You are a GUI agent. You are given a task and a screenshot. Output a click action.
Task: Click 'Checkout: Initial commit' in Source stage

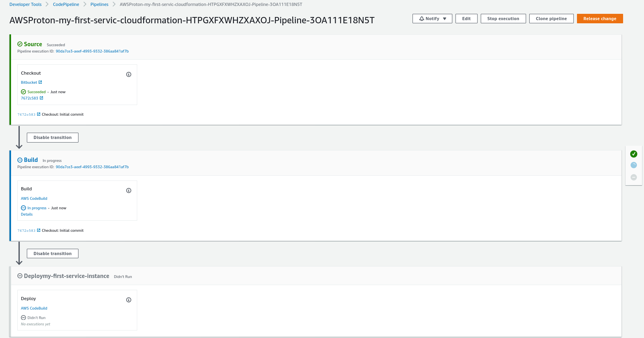pyautogui.click(x=63, y=115)
